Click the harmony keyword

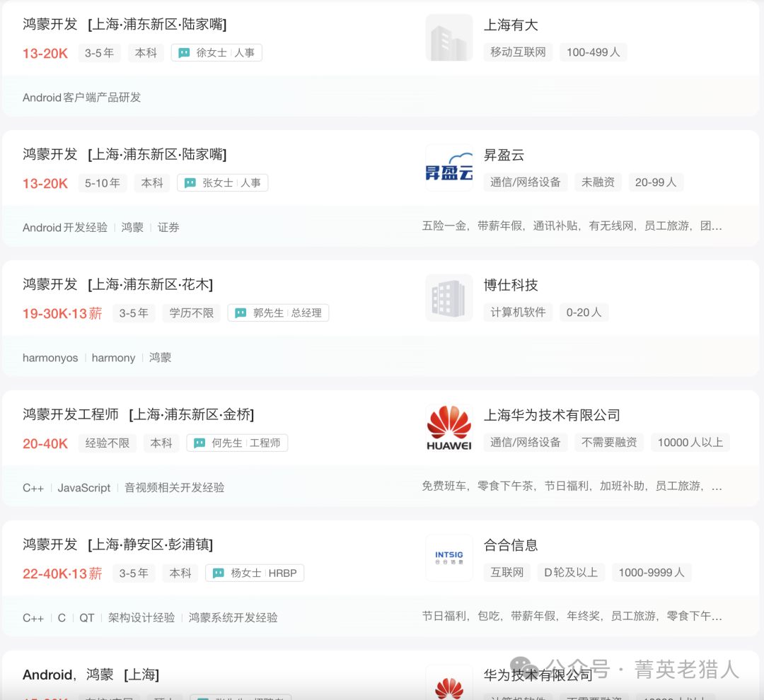(113, 358)
